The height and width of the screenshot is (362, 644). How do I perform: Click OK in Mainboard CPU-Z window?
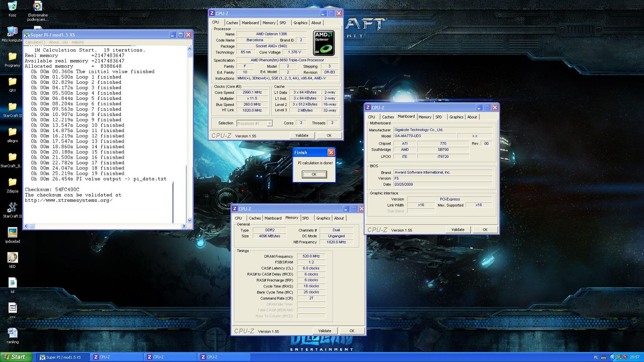tap(485, 230)
